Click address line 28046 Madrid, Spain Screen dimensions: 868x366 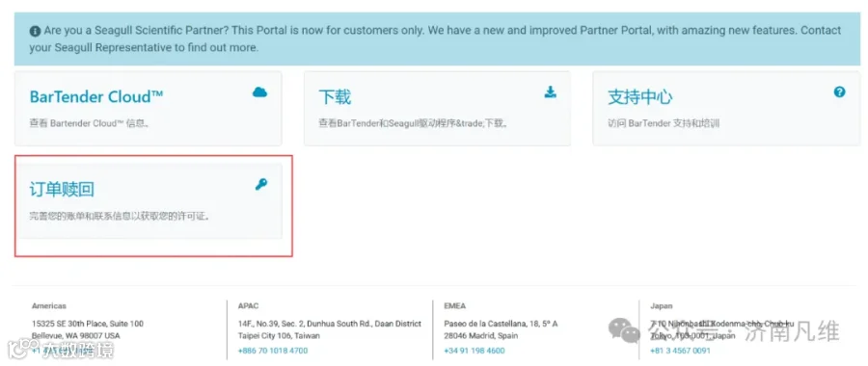click(x=481, y=335)
